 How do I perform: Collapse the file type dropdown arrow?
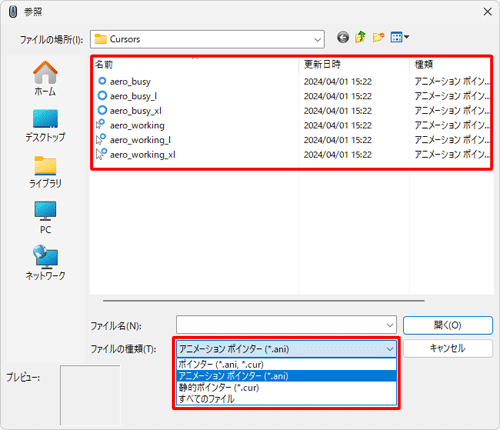(x=390, y=349)
